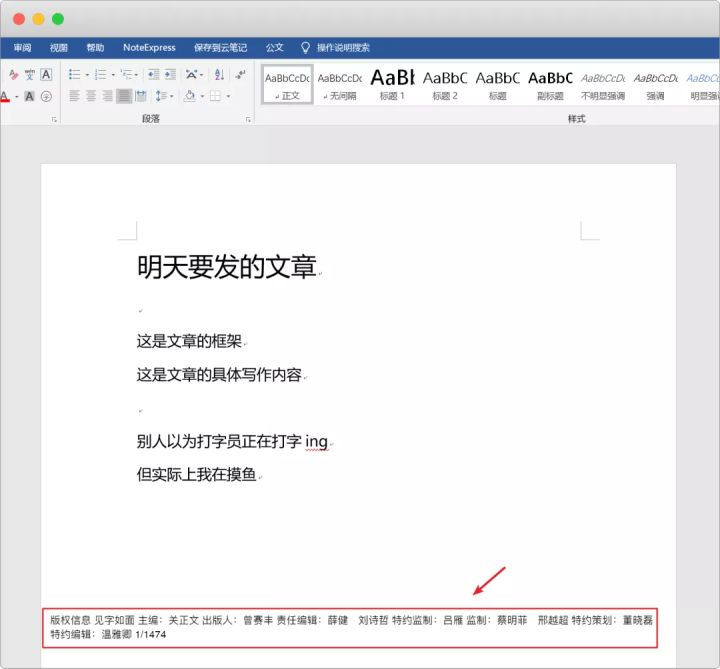The width and height of the screenshot is (720, 669).
Task: Show paragraph marks icon
Action: [240, 74]
